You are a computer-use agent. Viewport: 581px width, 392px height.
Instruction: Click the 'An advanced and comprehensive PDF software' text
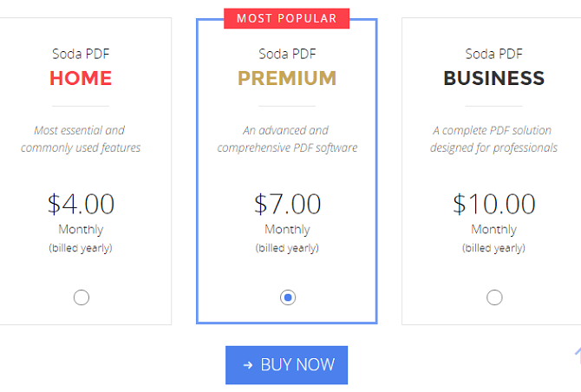(x=287, y=139)
